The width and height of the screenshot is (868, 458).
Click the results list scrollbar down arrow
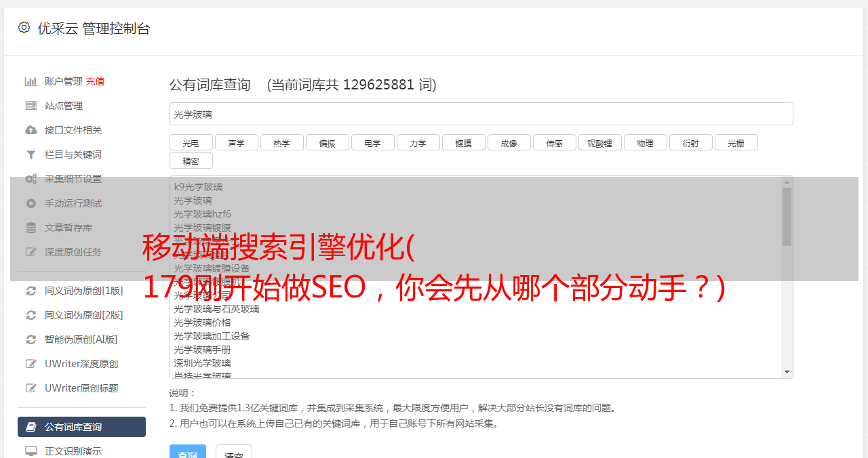[787, 372]
